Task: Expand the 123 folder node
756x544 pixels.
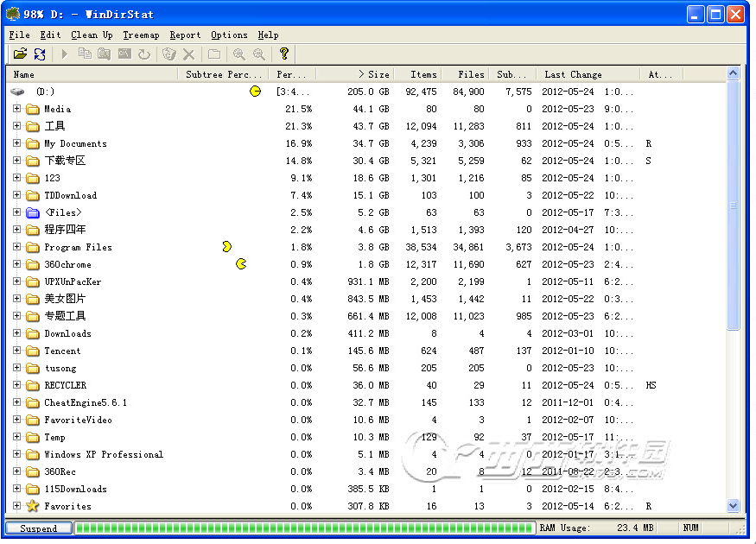Action: [x=17, y=177]
